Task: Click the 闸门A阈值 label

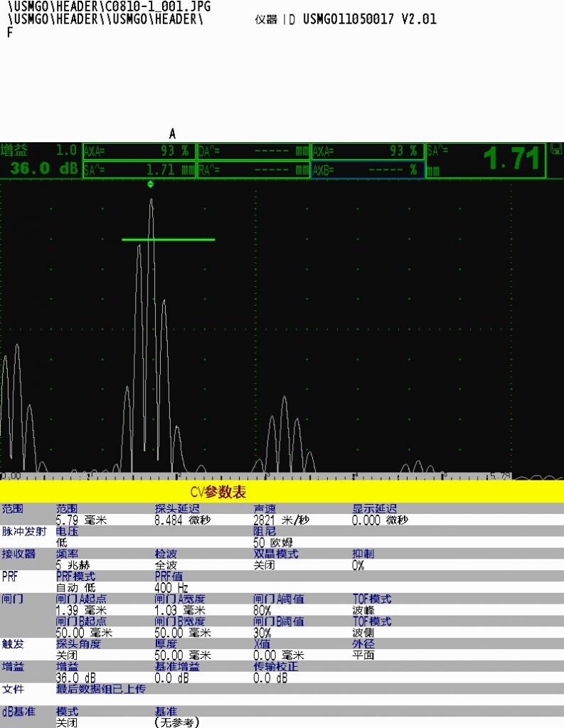Action: [279, 599]
